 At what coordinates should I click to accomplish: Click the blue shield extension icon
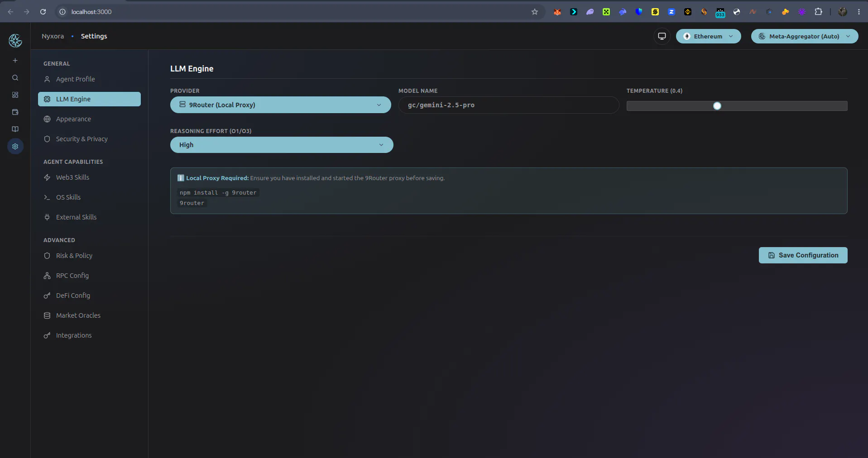click(x=639, y=12)
